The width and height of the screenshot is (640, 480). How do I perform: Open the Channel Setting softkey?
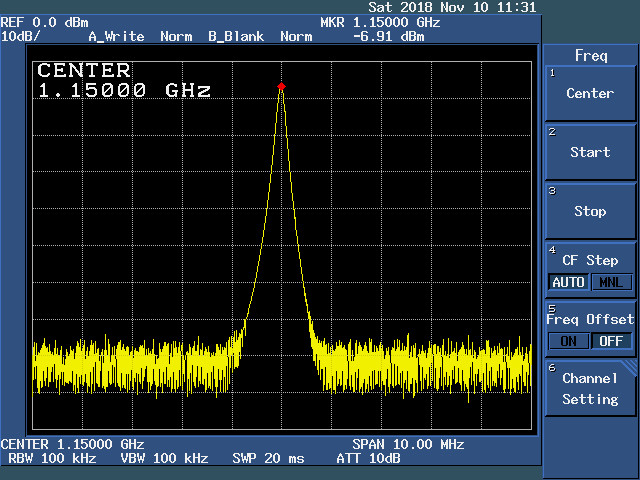pos(590,389)
